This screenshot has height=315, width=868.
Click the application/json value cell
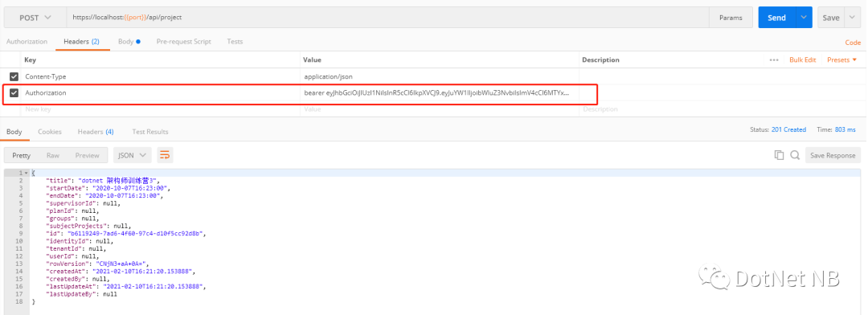(x=440, y=76)
